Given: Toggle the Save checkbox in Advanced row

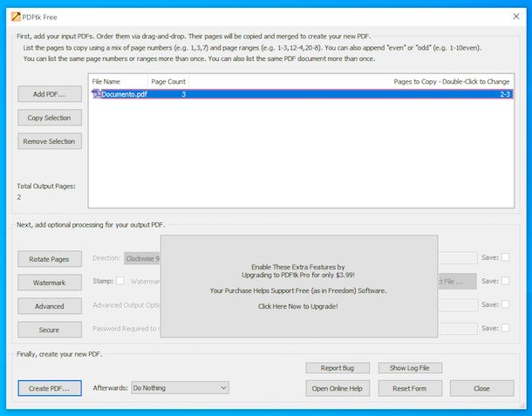Looking at the screenshot, I should point(505,304).
